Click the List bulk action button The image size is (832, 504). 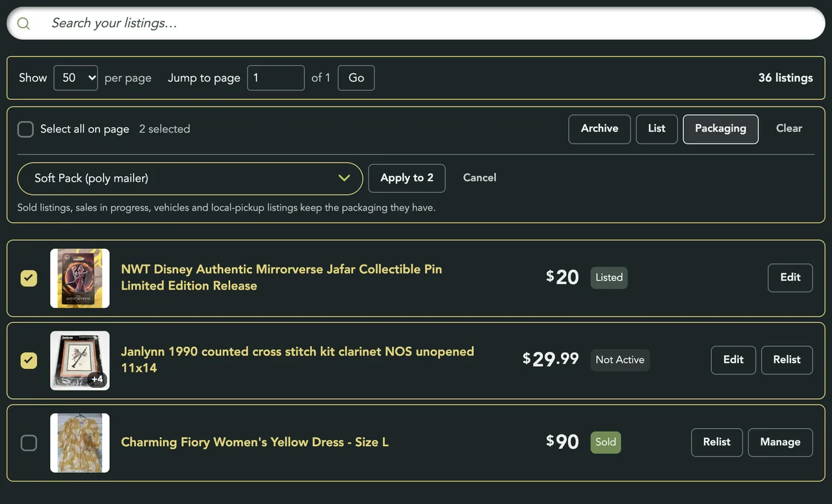click(656, 129)
